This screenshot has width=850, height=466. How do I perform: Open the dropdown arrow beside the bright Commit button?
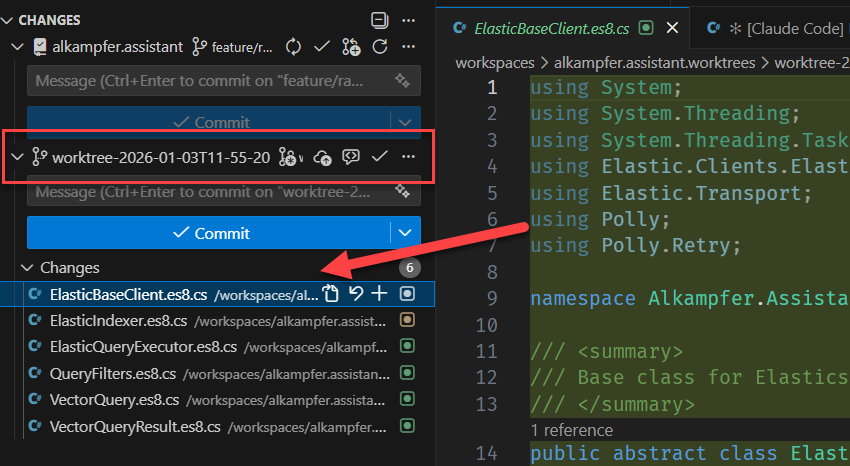coord(405,232)
